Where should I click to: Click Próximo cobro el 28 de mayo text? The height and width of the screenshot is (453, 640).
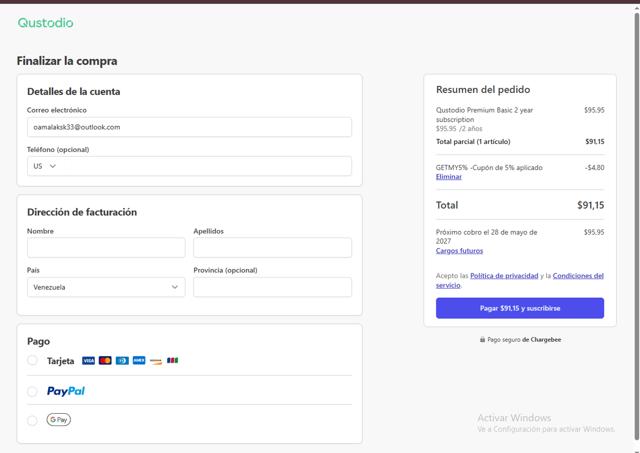click(x=487, y=237)
